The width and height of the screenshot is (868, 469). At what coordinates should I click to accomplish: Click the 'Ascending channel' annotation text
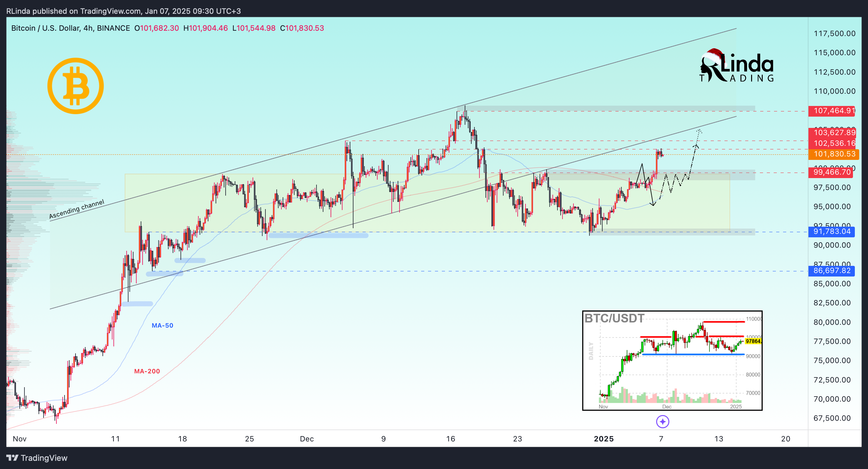point(77,209)
